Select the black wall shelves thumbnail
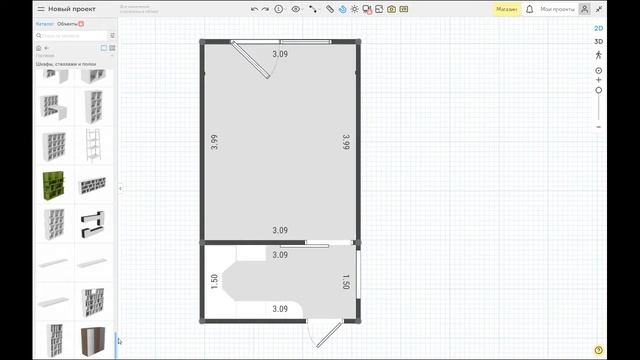The width and height of the screenshot is (640, 360). (x=93, y=224)
